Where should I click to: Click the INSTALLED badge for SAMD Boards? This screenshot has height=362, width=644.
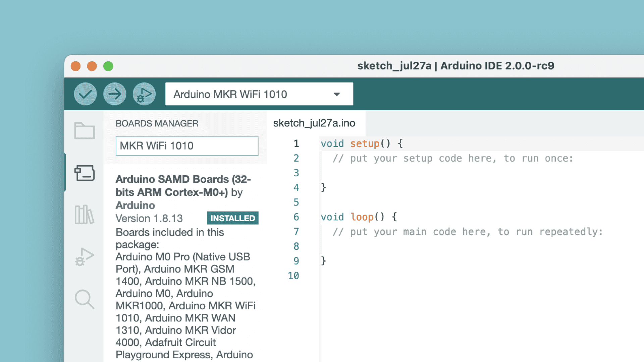[x=232, y=218]
